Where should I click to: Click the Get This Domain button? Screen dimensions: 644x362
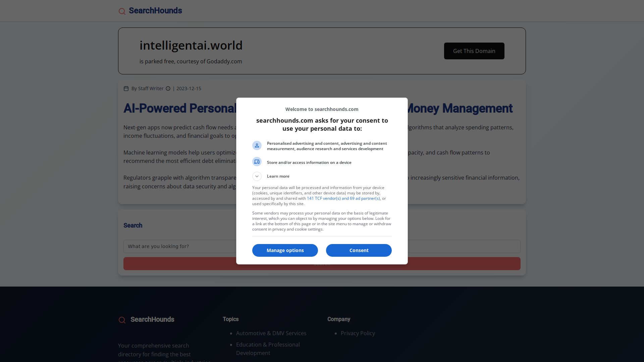click(x=474, y=51)
